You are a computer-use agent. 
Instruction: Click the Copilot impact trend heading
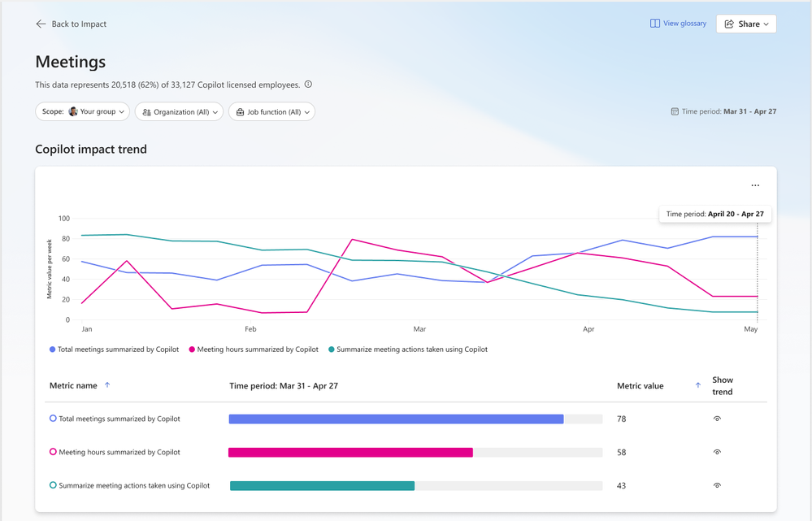click(x=91, y=150)
